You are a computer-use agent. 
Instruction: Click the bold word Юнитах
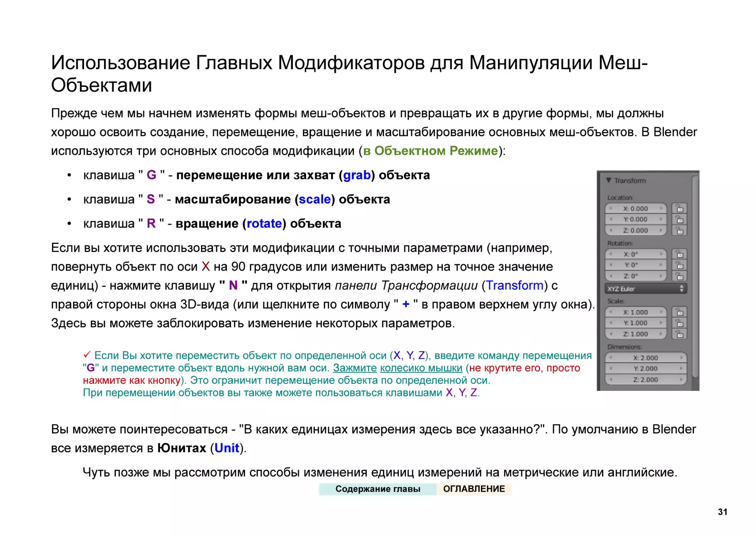[x=182, y=448]
